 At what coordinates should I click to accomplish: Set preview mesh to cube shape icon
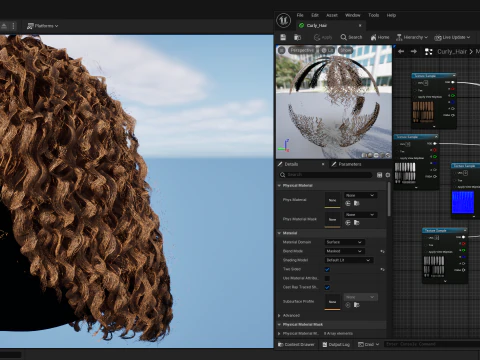coord(382,155)
